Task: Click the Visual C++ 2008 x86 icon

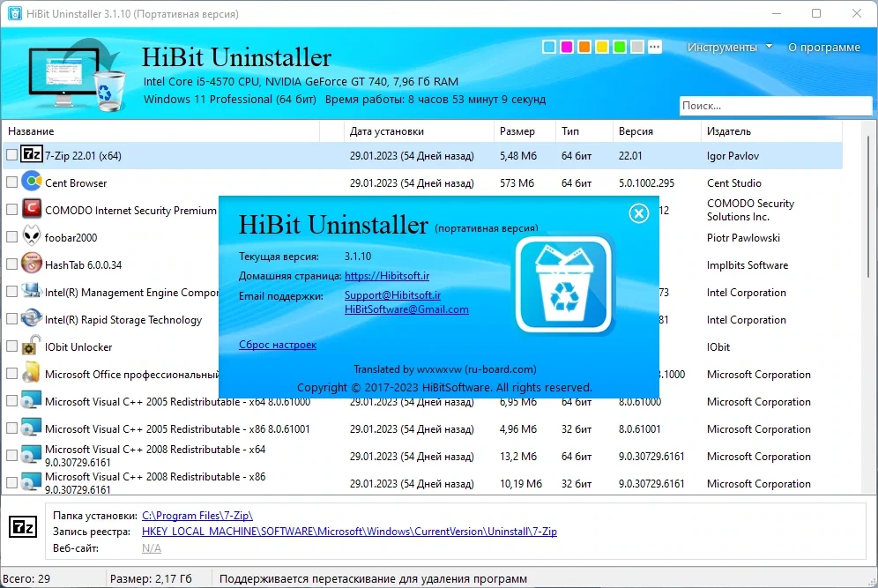Action: click(x=32, y=482)
